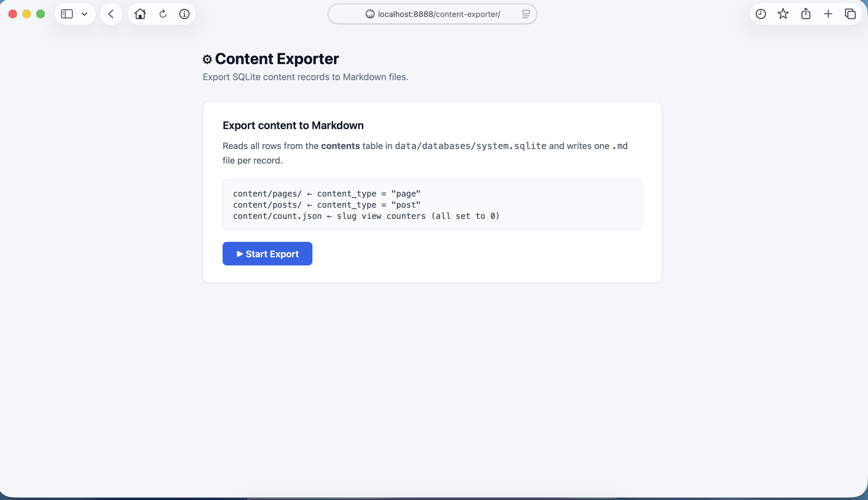This screenshot has width=868, height=500.
Task: Toggle reader view from the address bar
Action: [x=526, y=14]
